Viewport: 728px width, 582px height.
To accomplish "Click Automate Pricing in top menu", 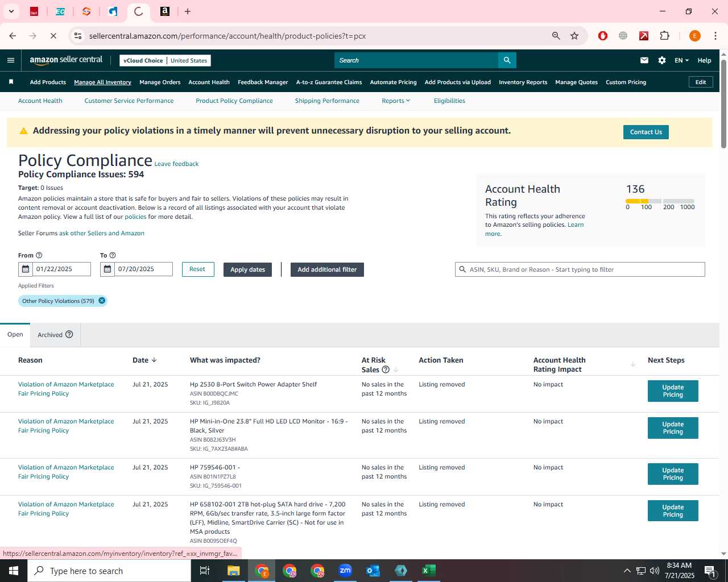I will click(x=393, y=82).
